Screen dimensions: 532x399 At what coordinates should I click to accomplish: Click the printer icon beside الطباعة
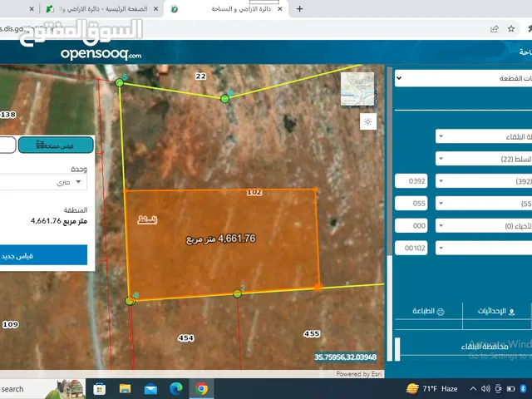[441, 312]
